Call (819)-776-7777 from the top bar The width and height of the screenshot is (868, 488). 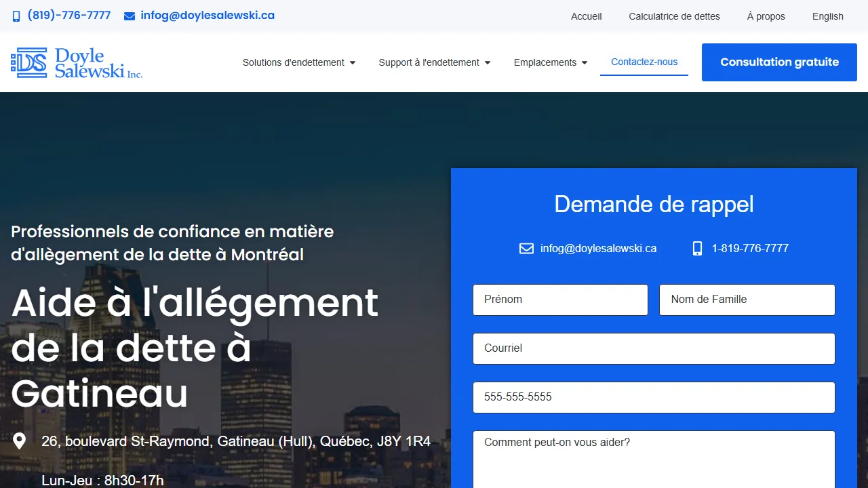(x=69, y=16)
